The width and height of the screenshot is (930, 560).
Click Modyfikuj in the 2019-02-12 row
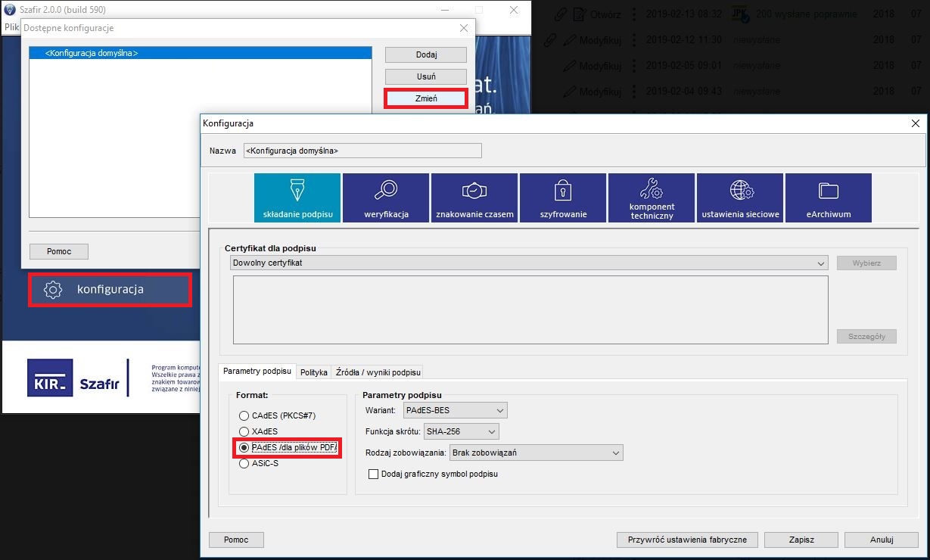pos(600,40)
